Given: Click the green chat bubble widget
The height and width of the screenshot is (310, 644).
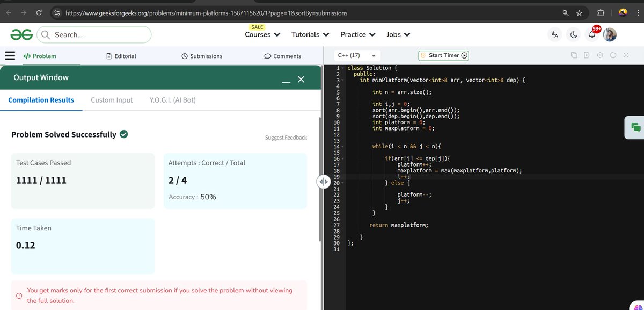Looking at the screenshot, I should (635, 127).
